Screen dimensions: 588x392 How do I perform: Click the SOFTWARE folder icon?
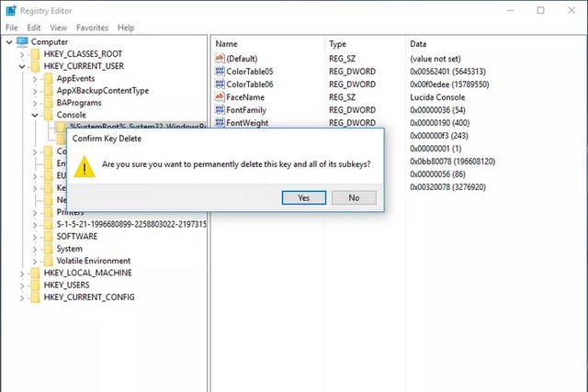[x=49, y=237]
